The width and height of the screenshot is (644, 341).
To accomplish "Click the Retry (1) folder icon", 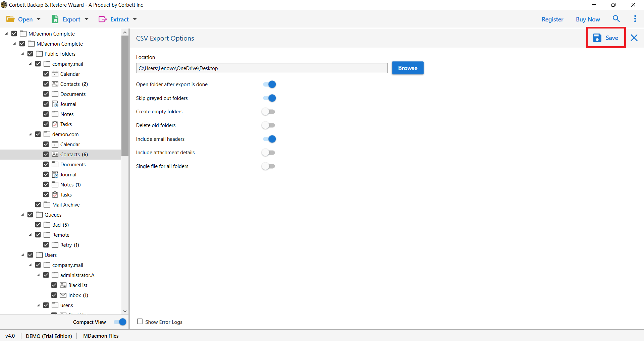I will pos(55,245).
